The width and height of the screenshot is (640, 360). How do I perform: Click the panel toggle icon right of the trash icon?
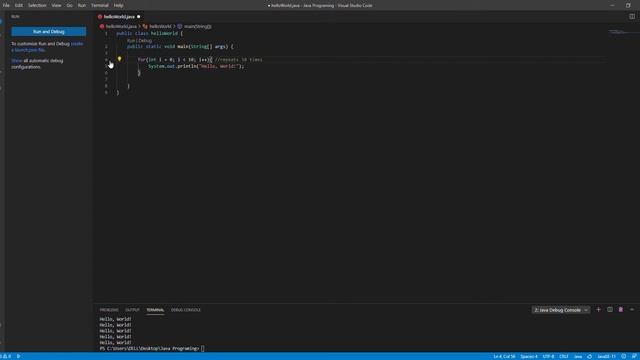tap(632, 310)
